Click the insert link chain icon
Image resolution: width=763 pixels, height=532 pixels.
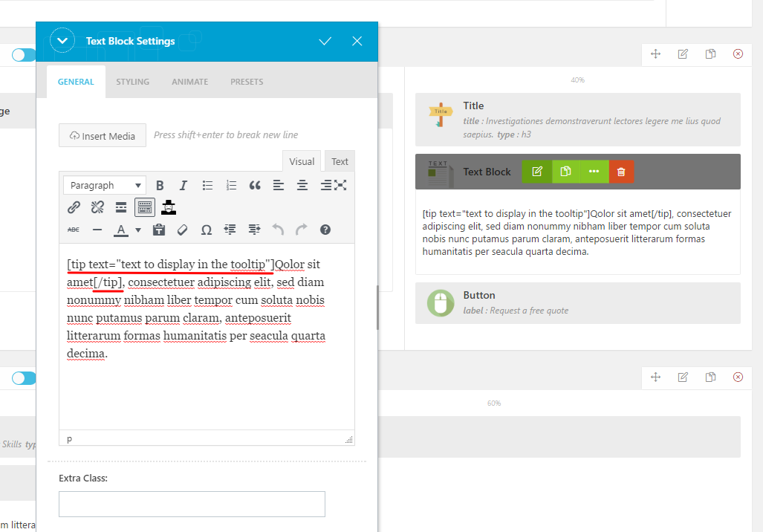tap(74, 207)
